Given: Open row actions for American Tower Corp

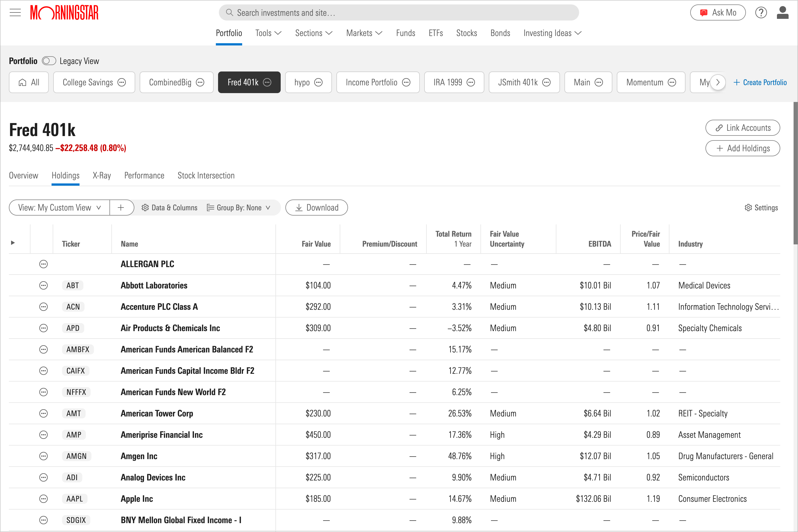Looking at the screenshot, I should coord(44,414).
